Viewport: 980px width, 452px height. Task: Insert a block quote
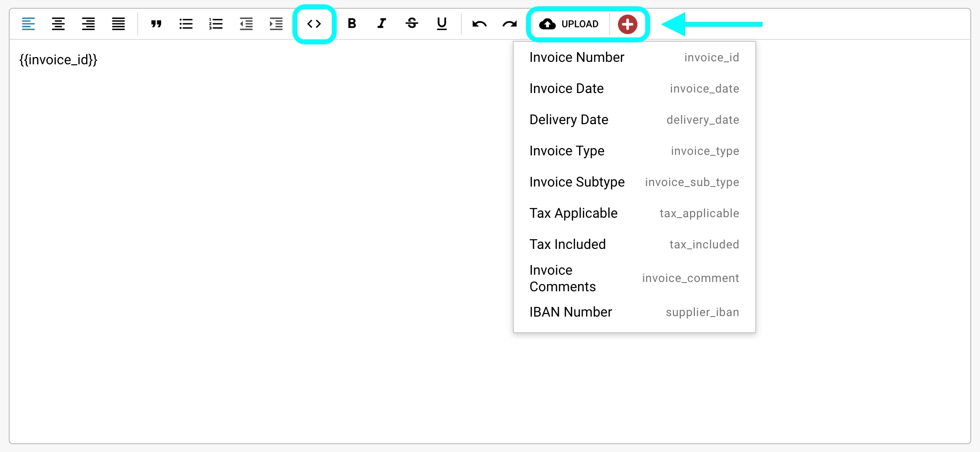pyautogui.click(x=156, y=24)
